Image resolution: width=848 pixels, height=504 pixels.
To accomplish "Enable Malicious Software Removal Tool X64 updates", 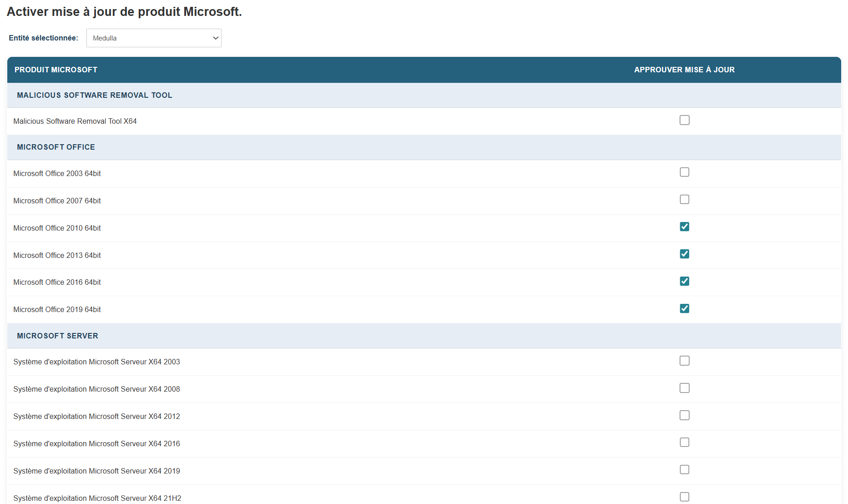I will point(684,120).
